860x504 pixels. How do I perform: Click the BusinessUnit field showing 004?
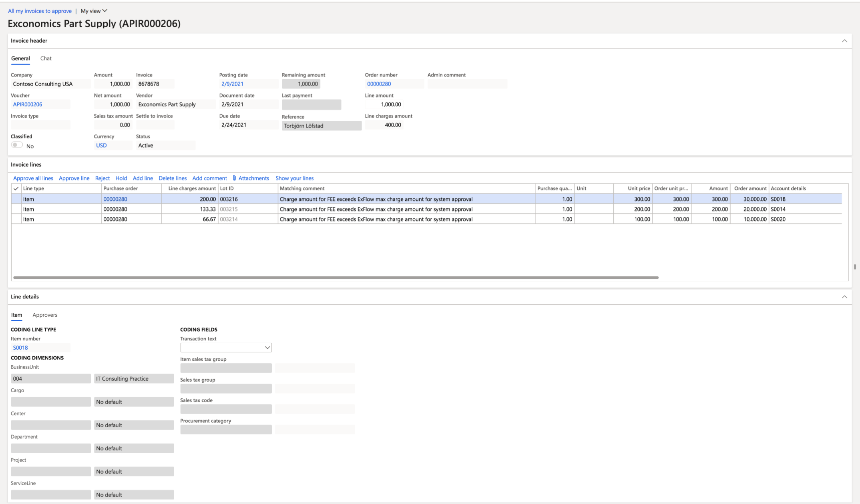[51, 378]
